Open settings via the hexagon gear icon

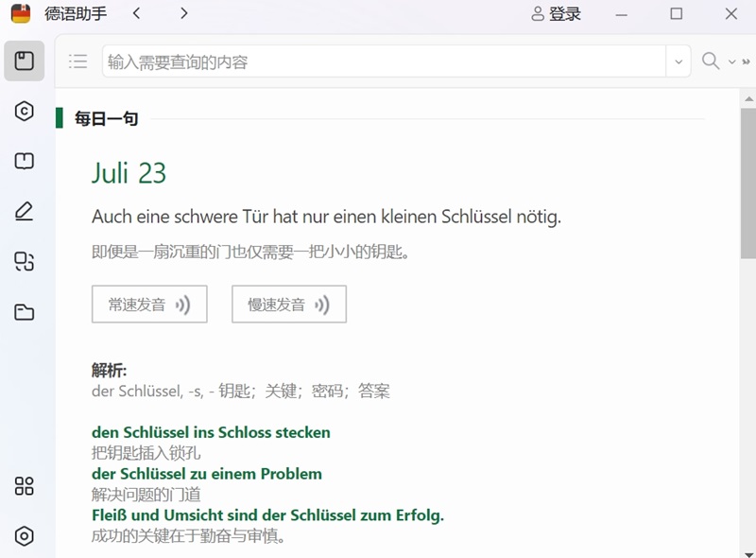point(25,536)
